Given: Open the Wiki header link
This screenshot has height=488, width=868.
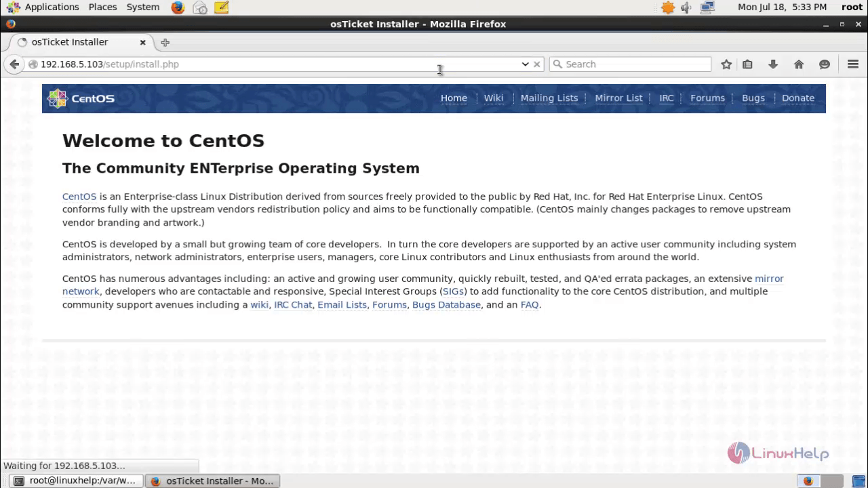Looking at the screenshot, I should (x=494, y=98).
